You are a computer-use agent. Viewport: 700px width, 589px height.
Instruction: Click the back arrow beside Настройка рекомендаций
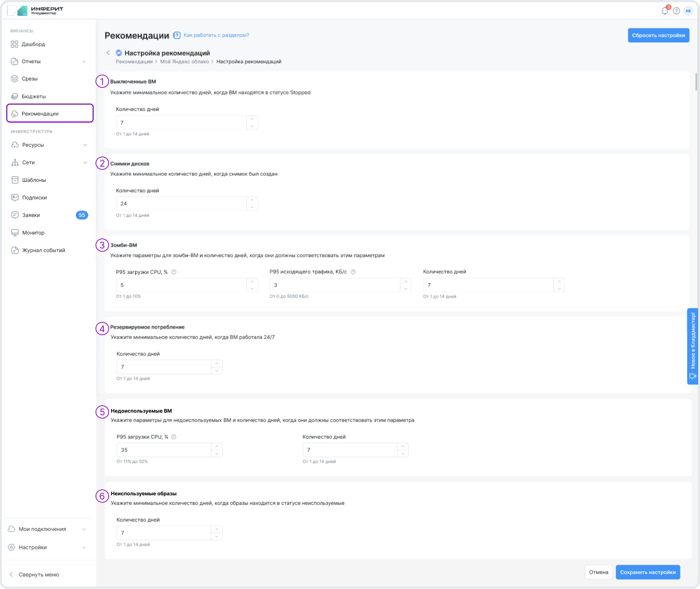[108, 53]
